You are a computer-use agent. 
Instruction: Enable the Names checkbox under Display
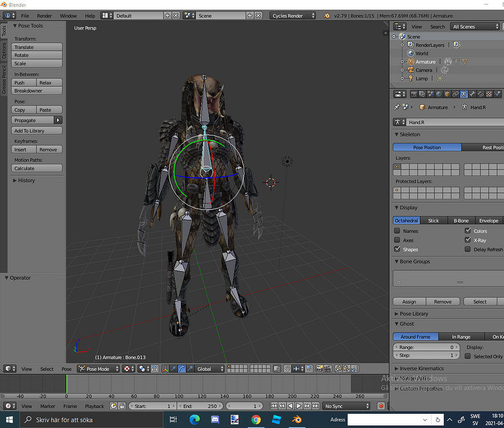click(x=397, y=231)
